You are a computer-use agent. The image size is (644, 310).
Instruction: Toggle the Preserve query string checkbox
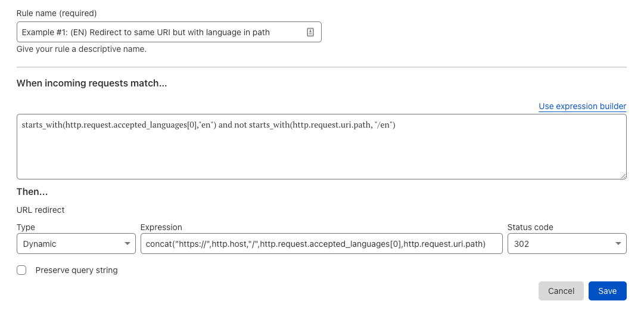(22, 270)
